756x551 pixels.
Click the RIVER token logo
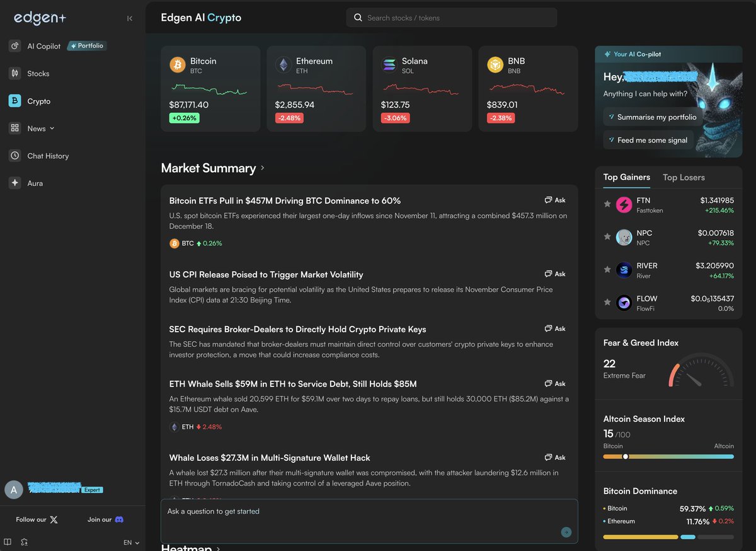[x=624, y=270]
